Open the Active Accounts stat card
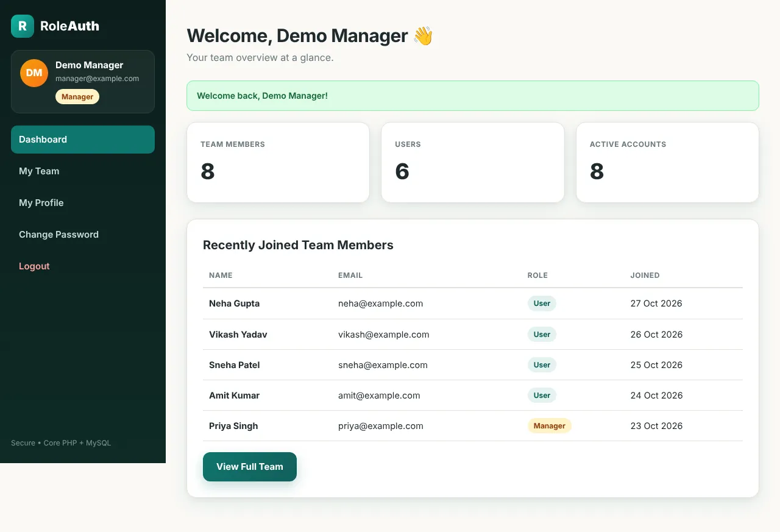The width and height of the screenshot is (780, 532). coord(667,163)
